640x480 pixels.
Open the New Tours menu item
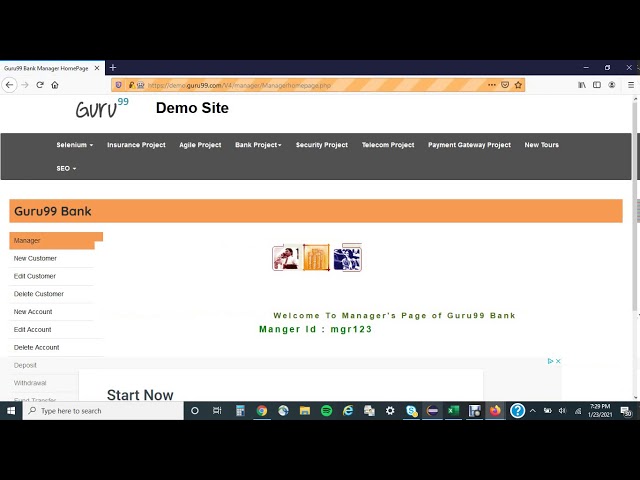(x=542, y=145)
